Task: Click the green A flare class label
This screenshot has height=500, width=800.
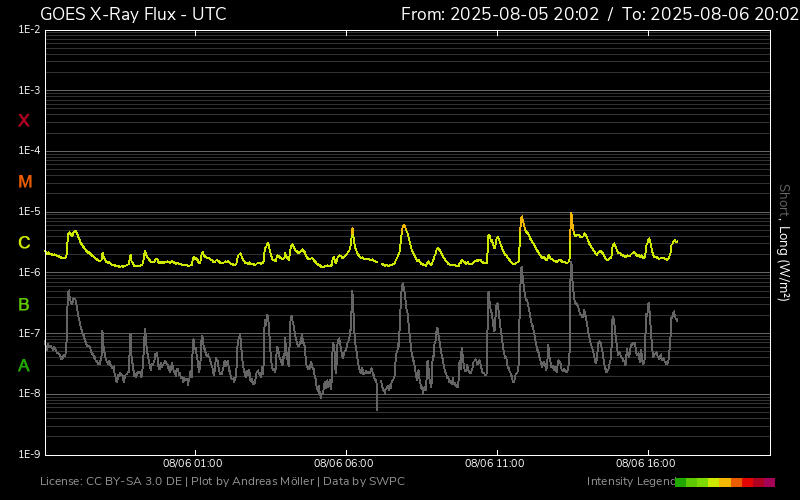Action: tap(24, 365)
